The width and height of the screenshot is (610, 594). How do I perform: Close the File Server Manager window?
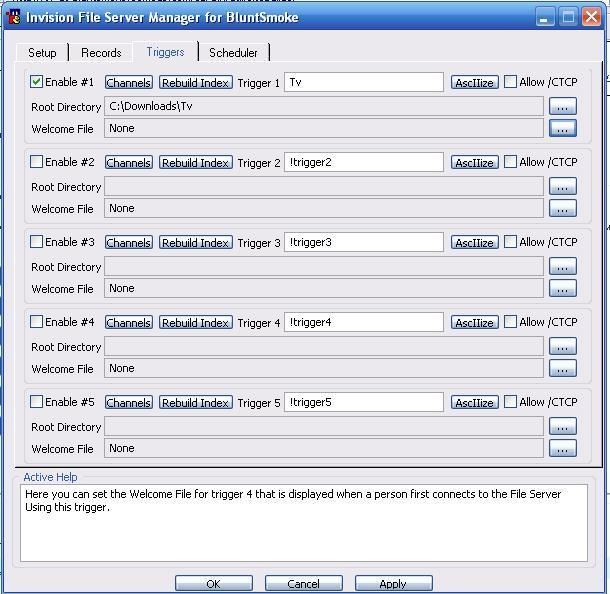(591, 18)
